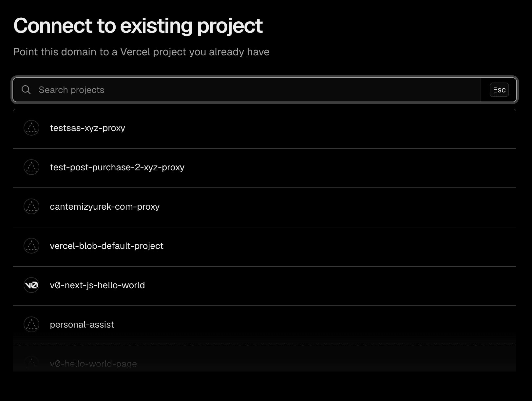Click empty area of personal-assist row
532x401 pixels.
(314, 325)
